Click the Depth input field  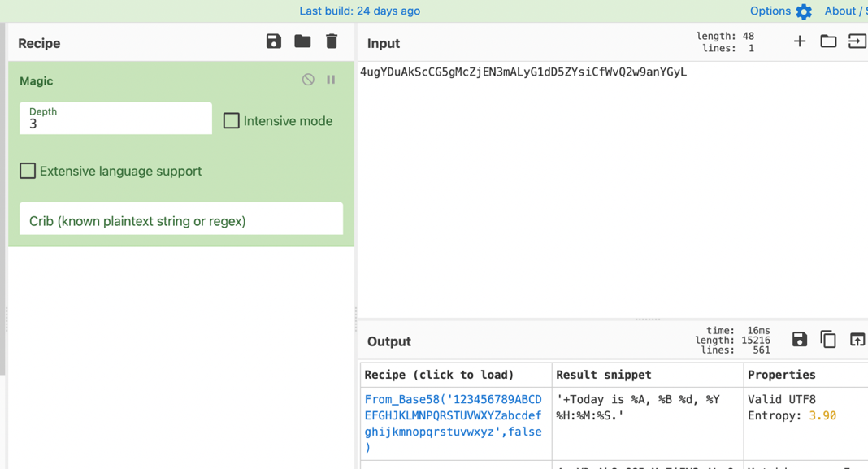115,124
